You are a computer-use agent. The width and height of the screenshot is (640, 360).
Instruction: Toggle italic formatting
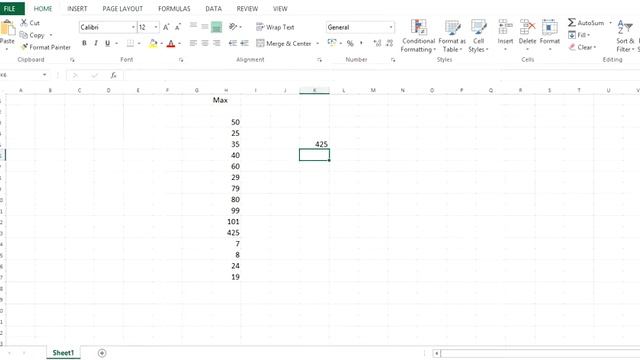click(x=96, y=43)
